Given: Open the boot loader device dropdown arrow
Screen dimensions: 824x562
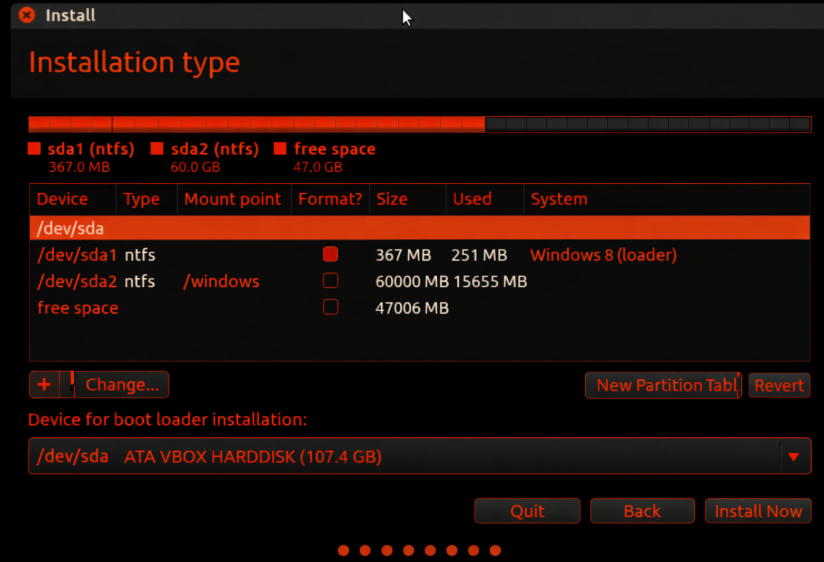Looking at the screenshot, I should (793, 457).
